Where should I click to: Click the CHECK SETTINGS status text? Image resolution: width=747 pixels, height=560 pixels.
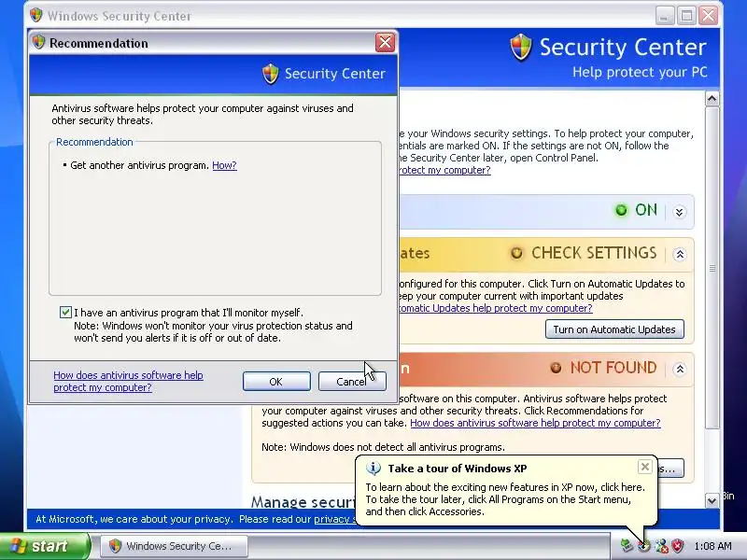point(594,253)
